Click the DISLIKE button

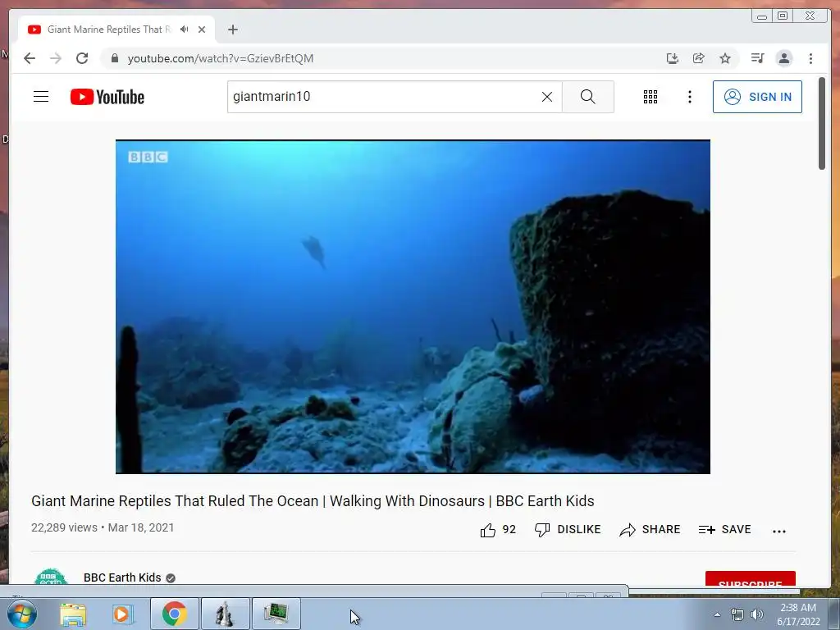tap(568, 529)
